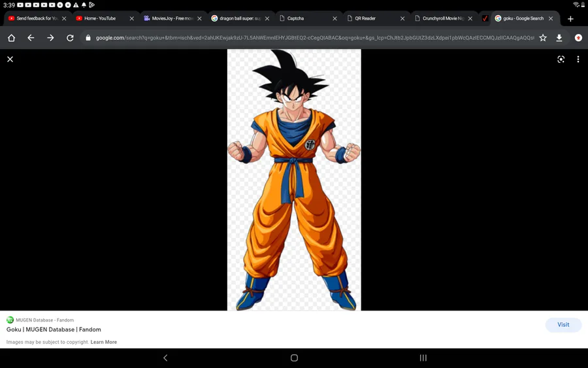Tap the Android home navigation button
The height and width of the screenshot is (368, 588).
[x=295, y=358]
